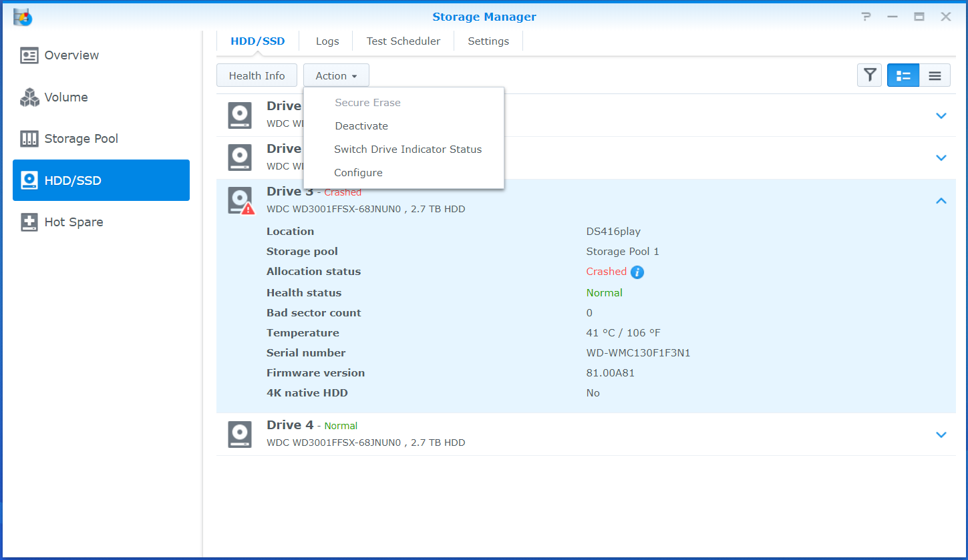Click the Drive 2 disk icon
Image resolution: width=968 pixels, height=560 pixels.
click(x=240, y=158)
